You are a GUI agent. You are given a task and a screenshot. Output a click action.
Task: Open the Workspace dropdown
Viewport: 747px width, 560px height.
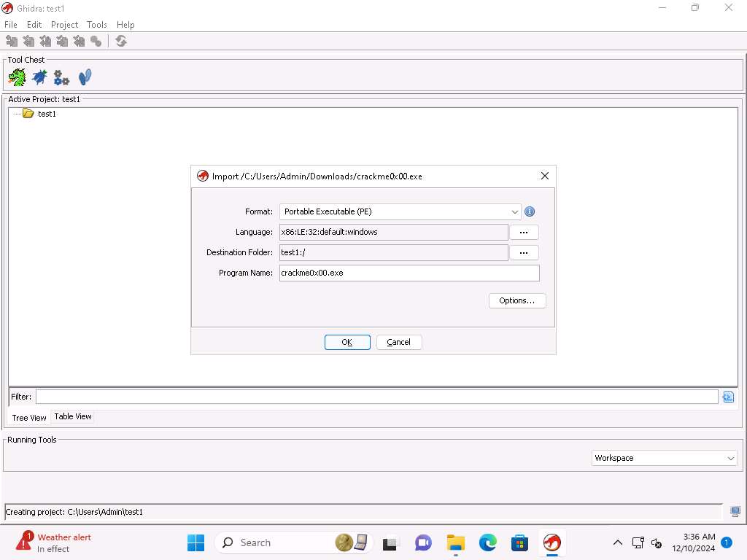point(664,458)
